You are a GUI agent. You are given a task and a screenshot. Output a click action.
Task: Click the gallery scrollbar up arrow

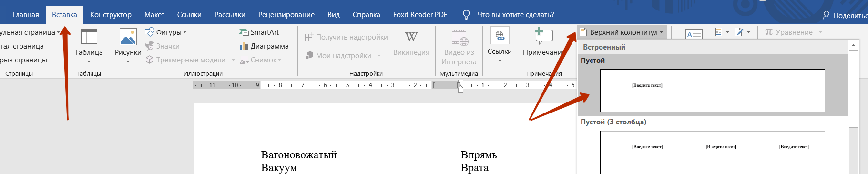853,45
